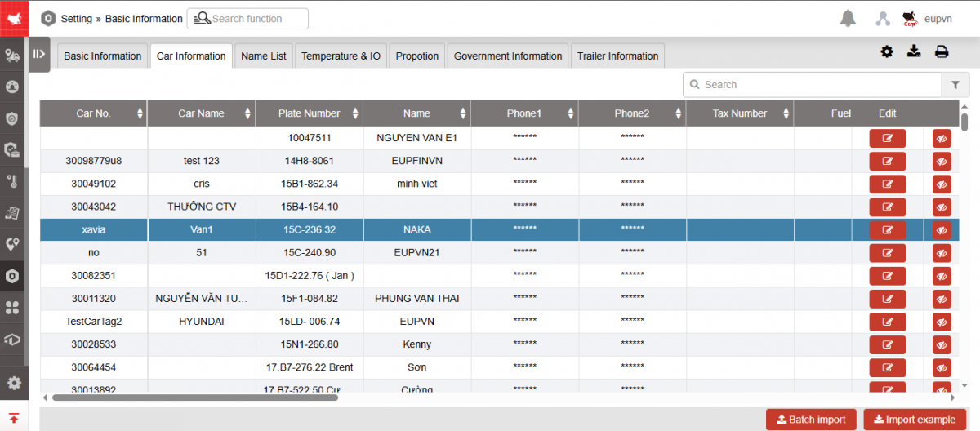Click the print icon

click(x=942, y=52)
